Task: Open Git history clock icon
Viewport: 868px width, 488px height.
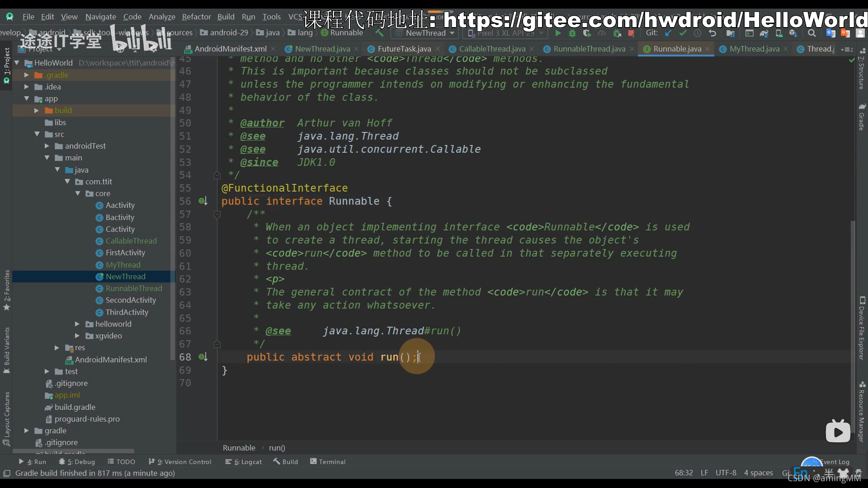Action: [698, 33]
